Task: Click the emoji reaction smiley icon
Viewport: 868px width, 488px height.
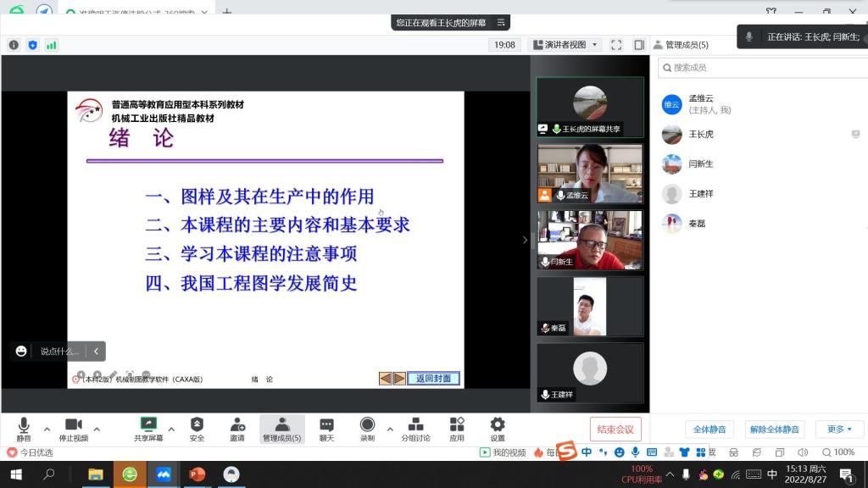Action: (21, 351)
